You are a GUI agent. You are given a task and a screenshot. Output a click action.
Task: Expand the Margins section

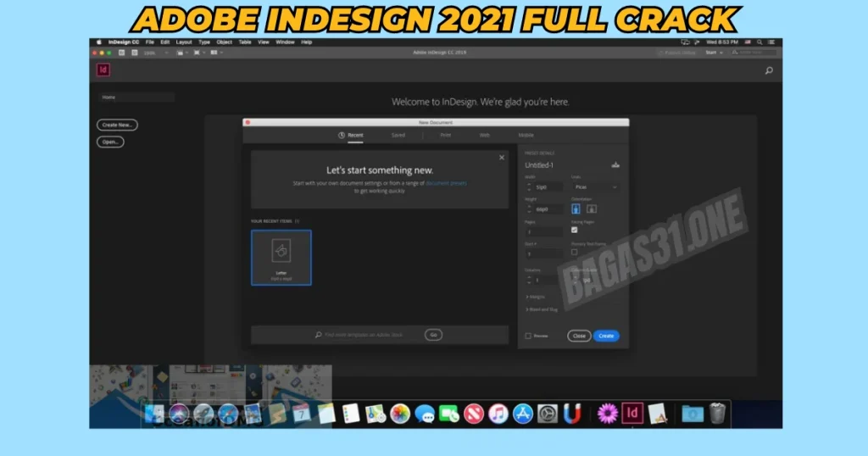coord(535,298)
